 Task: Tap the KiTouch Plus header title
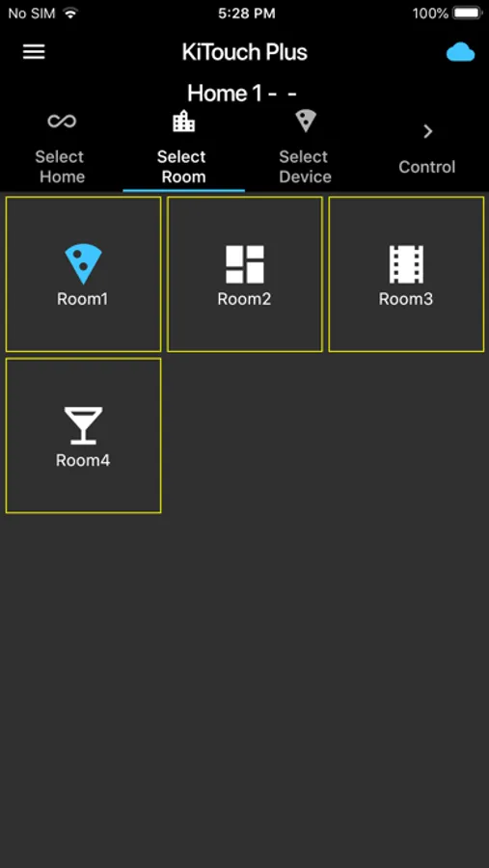[x=244, y=52]
